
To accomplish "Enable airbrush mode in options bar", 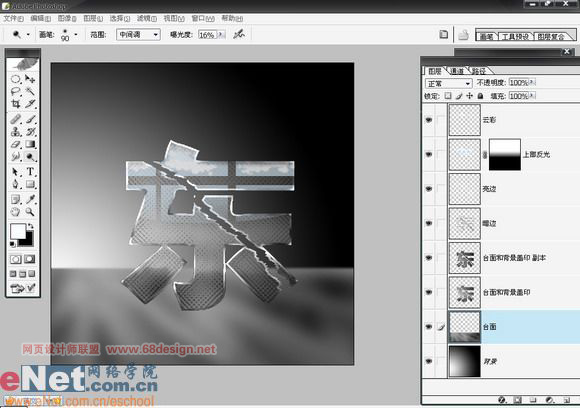I will point(239,34).
